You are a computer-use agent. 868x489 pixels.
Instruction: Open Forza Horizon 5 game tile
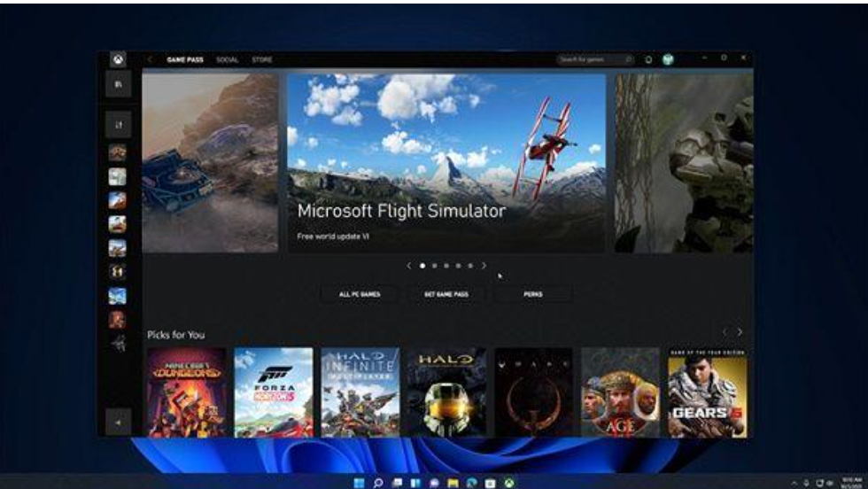274,392
